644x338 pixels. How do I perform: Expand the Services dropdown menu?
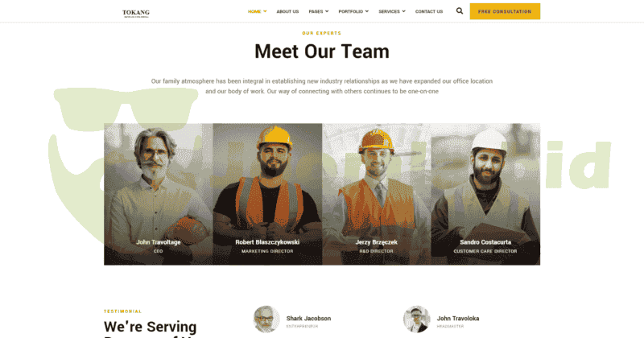(x=392, y=11)
